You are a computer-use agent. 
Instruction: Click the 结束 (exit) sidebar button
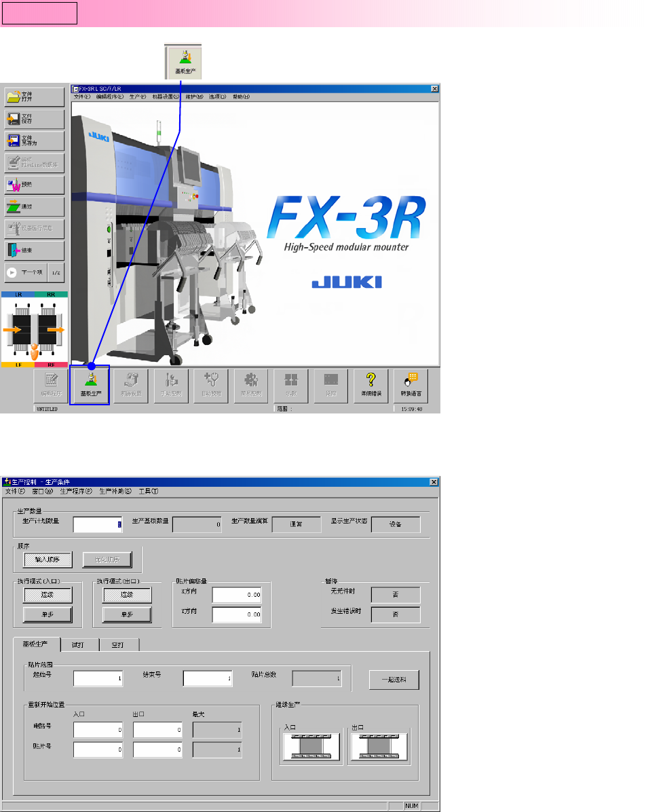click(35, 250)
